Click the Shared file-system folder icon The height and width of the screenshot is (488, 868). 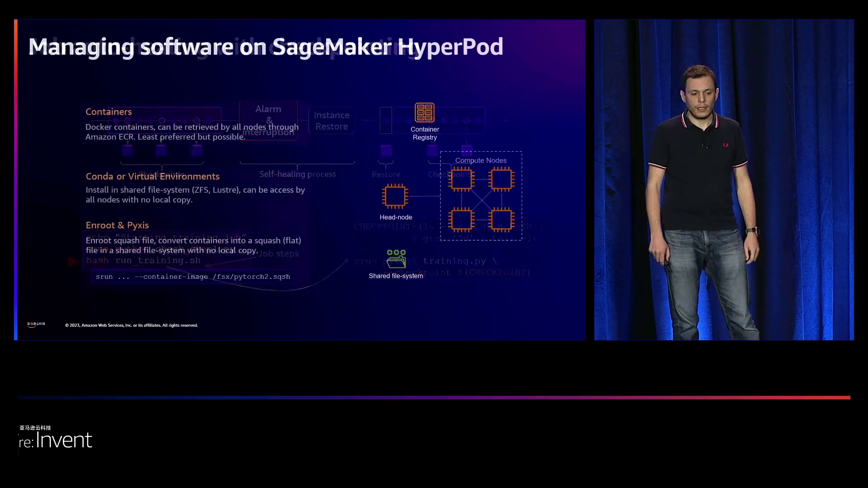coord(396,259)
